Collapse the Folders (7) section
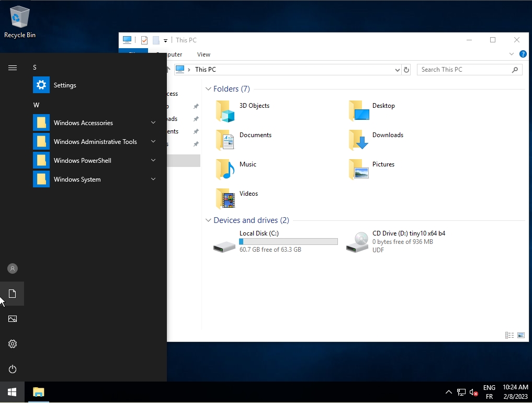The height and width of the screenshot is (403, 532). [x=208, y=89]
